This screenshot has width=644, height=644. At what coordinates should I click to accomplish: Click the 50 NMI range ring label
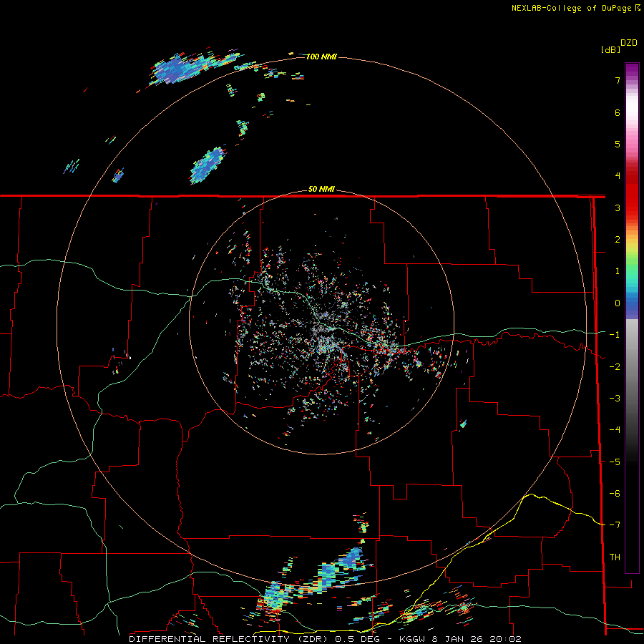pyautogui.click(x=321, y=190)
